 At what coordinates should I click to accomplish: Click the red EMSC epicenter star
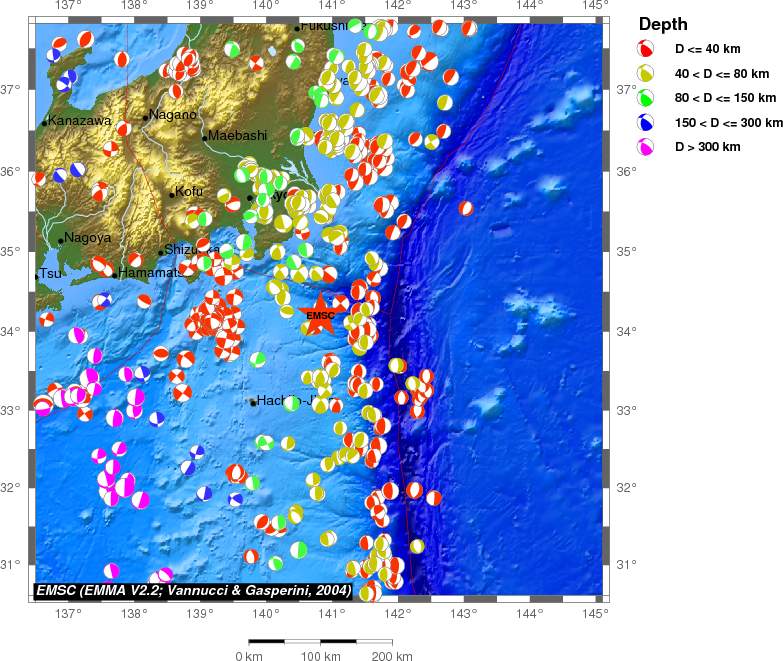320,314
